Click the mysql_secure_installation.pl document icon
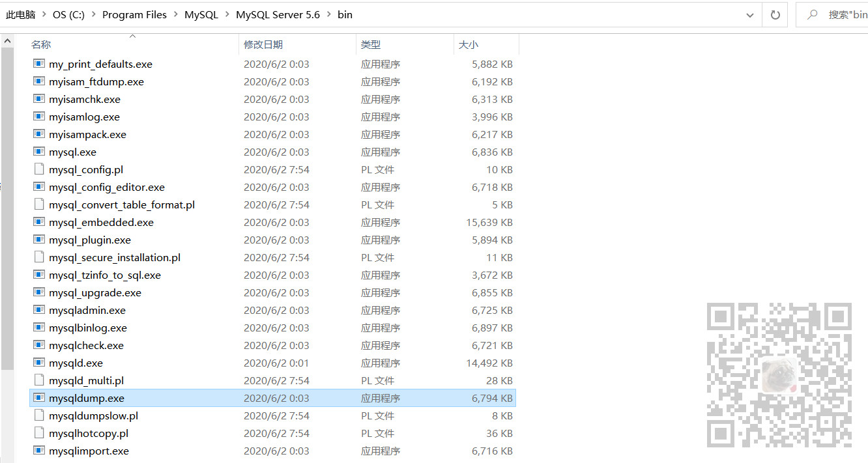Image resolution: width=868 pixels, height=463 pixels. pyautogui.click(x=39, y=257)
